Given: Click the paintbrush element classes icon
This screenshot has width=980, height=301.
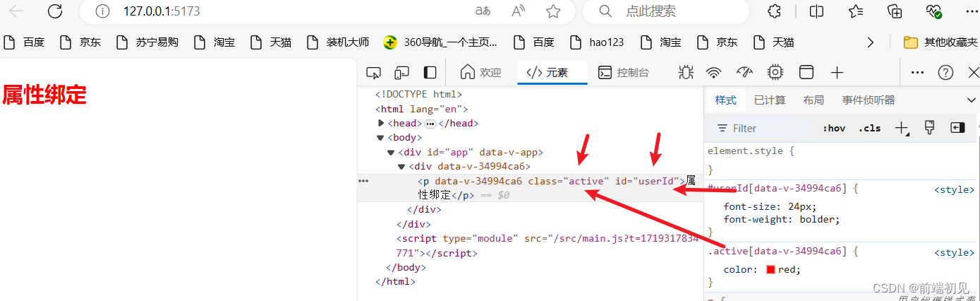Looking at the screenshot, I should (929, 127).
